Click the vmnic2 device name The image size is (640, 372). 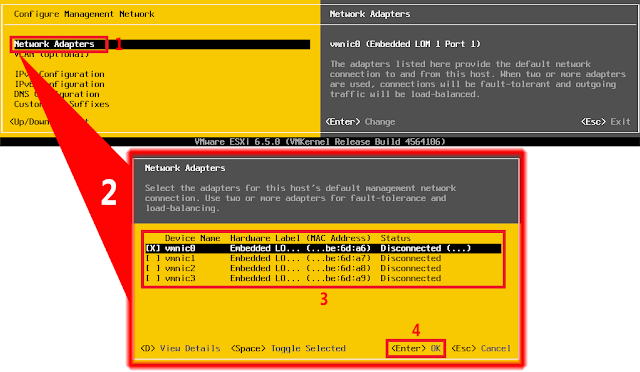click(x=180, y=268)
